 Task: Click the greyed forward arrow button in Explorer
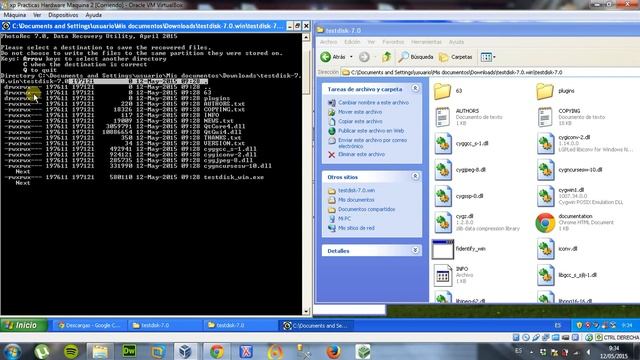364,57
